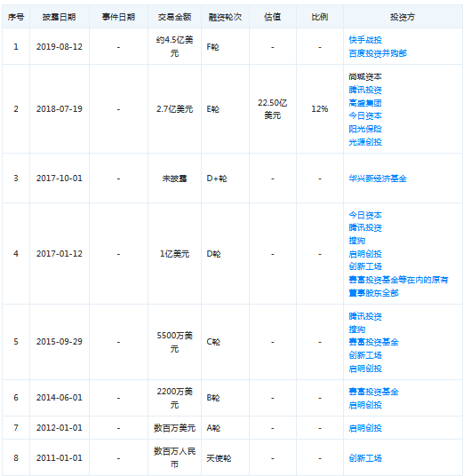Click the 约4.5亿美元 amount cell

coord(175,47)
